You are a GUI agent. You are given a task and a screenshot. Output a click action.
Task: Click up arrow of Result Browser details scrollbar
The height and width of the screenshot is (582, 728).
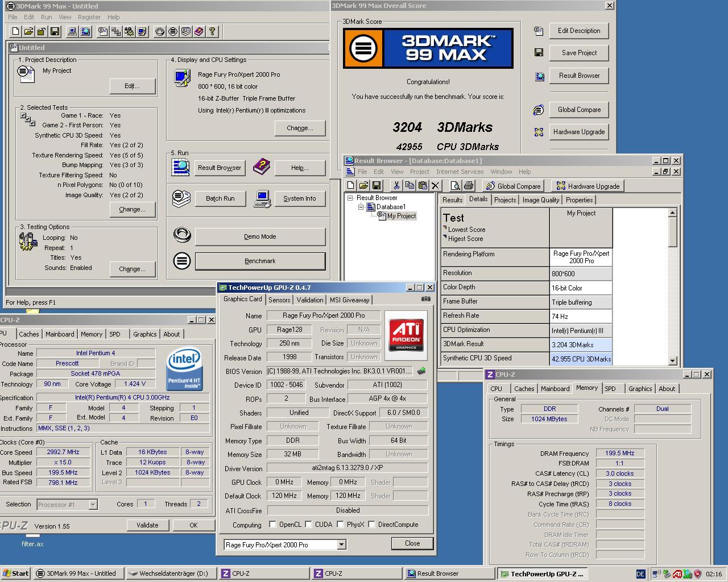tap(673, 213)
